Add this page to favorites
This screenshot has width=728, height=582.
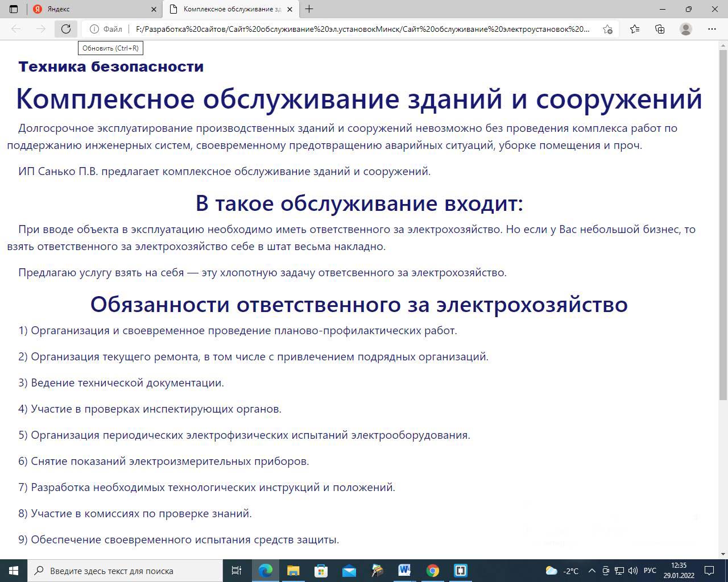click(x=607, y=29)
